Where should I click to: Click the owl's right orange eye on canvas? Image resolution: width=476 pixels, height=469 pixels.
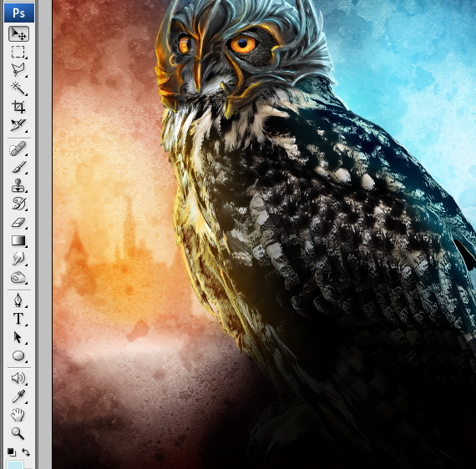point(243,43)
